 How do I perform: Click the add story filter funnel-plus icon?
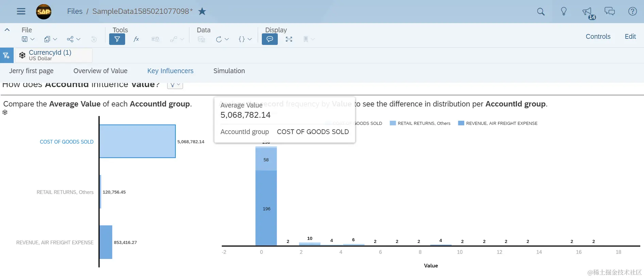pyautogui.click(x=6, y=55)
